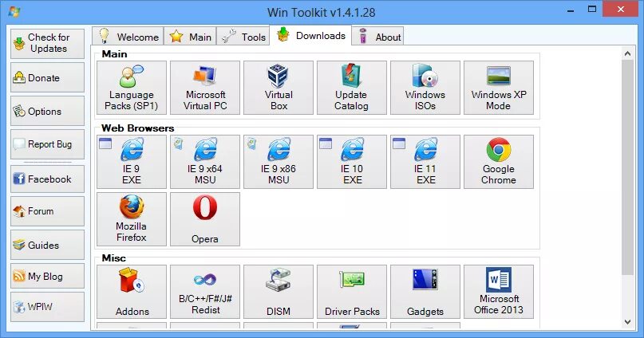Click Check for Updates button
The image size is (644, 338).
pos(47,44)
